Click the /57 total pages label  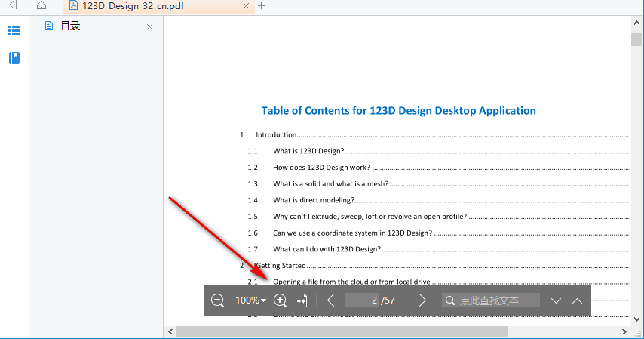coord(388,300)
